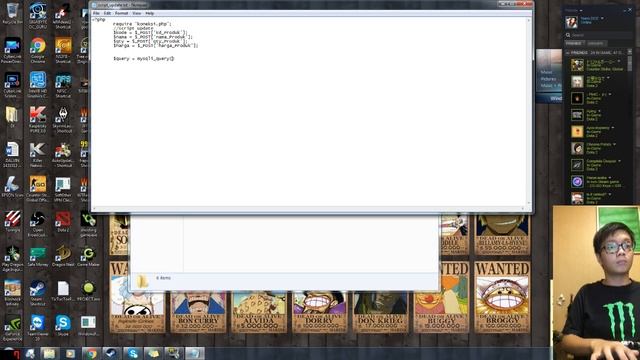Image resolution: width=640 pixels, height=360 pixels.
Task: Select the Skyrim Launcher shortcut icon
Action: (x=63, y=120)
